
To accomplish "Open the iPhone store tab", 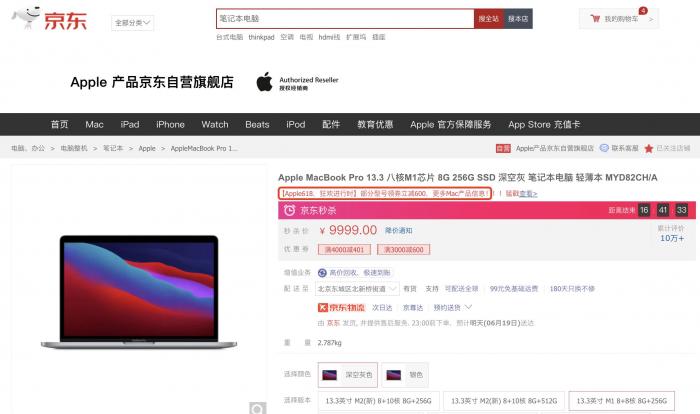I will (x=170, y=125).
